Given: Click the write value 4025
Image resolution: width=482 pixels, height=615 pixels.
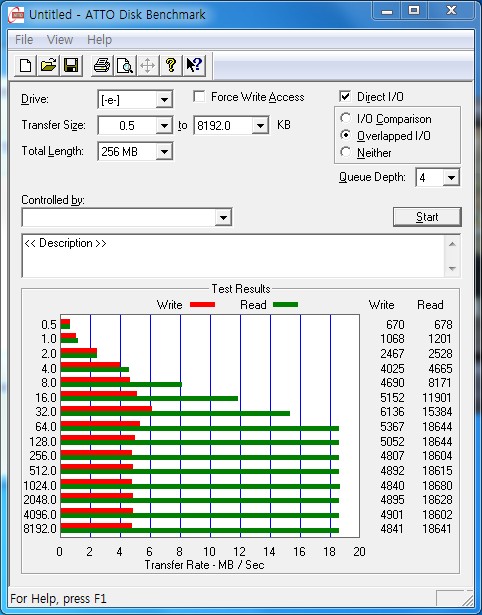Looking at the screenshot, I should (392, 369).
